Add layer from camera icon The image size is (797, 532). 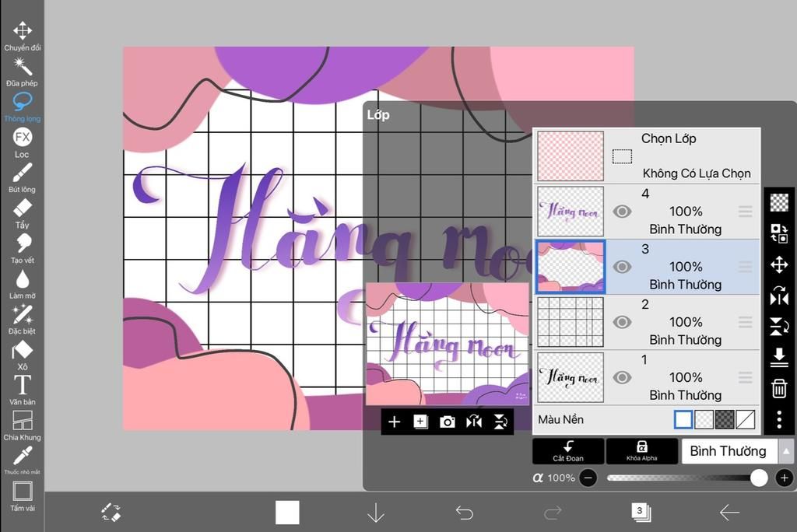click(x=448, y=422)
